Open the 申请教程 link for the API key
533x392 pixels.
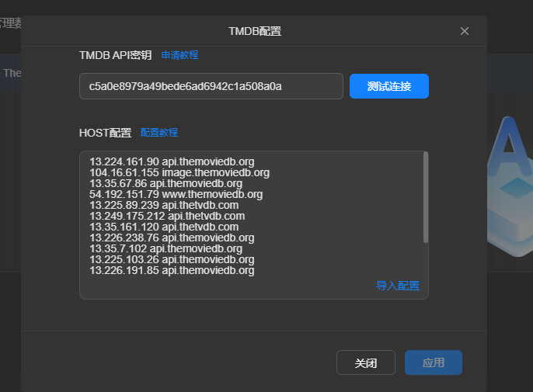tap(179, 55)
